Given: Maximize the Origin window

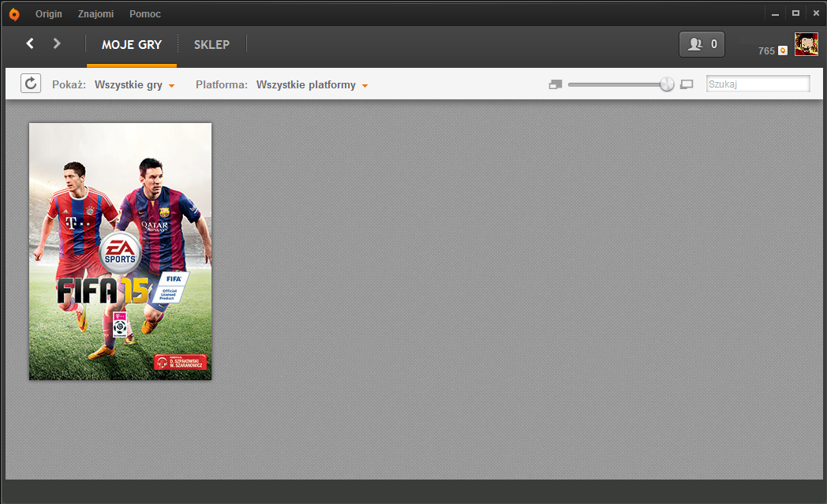Looking at the screenshot, I should pos(795,13).
